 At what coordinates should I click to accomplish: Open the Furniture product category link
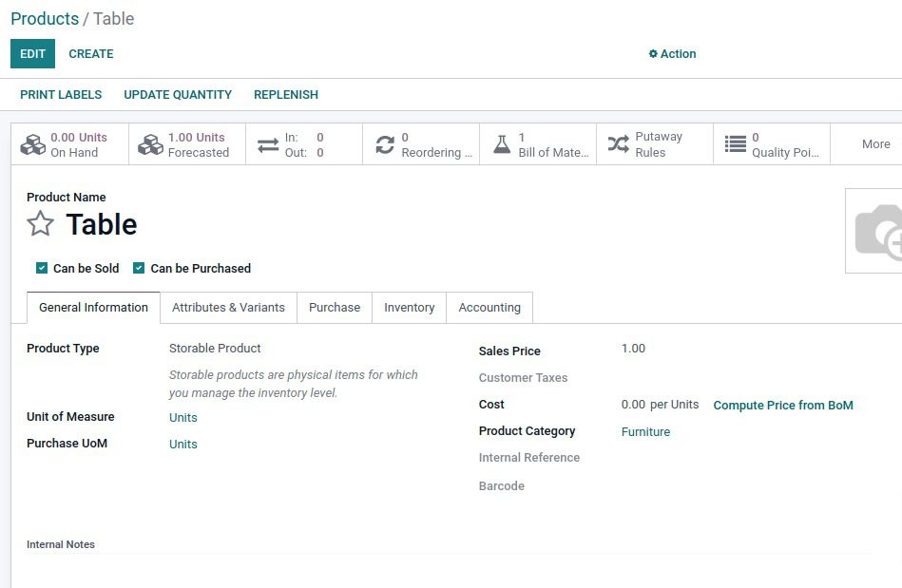[645, 432]
